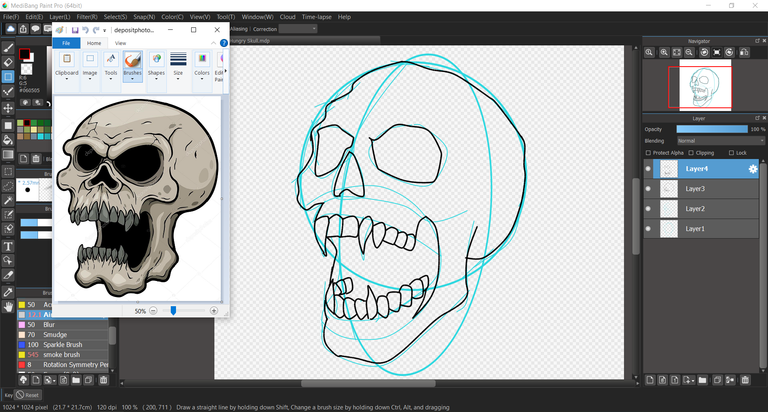Select the Eyedropper tool
The height and width of the screenshot is (412, 768).
tap(8, 292)
